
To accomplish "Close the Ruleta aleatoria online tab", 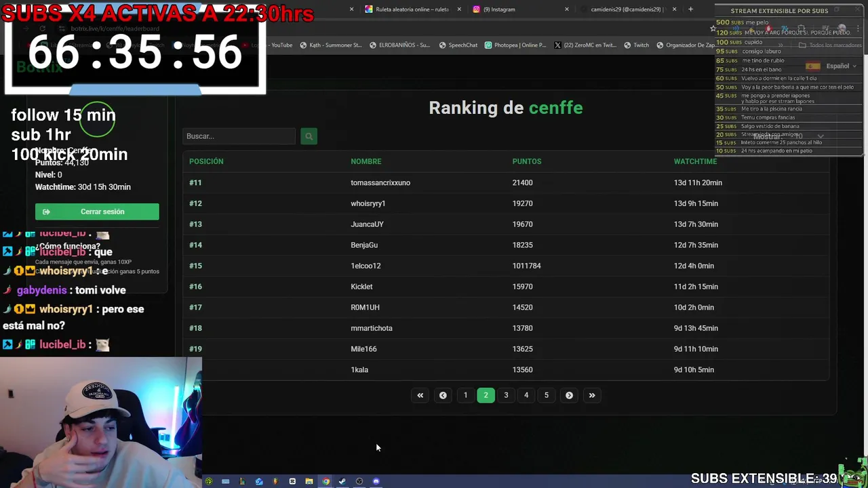I will pyautogui.click(x=459, y=9).
